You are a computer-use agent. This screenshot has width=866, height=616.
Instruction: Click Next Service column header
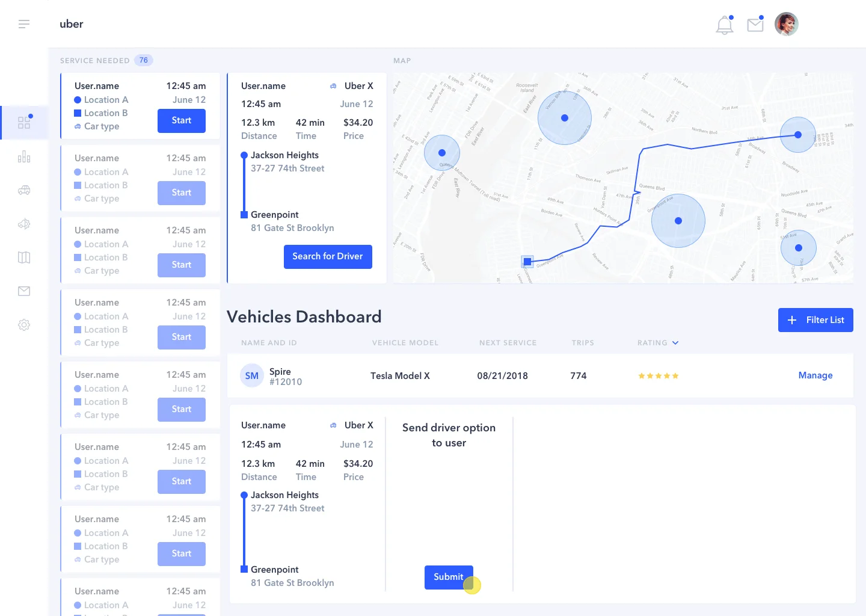508,343
